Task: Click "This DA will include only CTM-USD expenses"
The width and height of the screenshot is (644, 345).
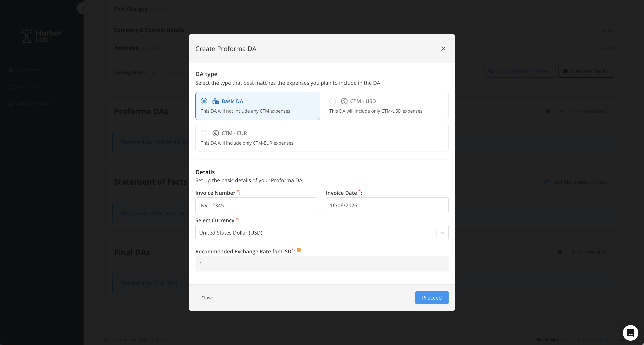Action: click(376, 111)
